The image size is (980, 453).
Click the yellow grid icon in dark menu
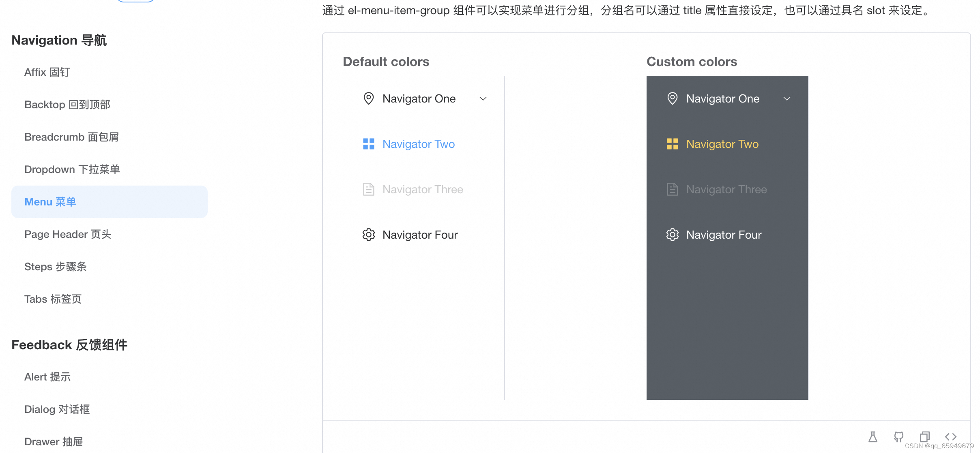tap(672, 144)
